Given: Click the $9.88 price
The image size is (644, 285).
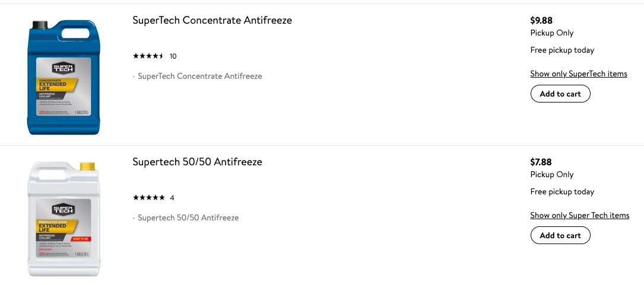Looking at the screenshot, I should (541, 21).
